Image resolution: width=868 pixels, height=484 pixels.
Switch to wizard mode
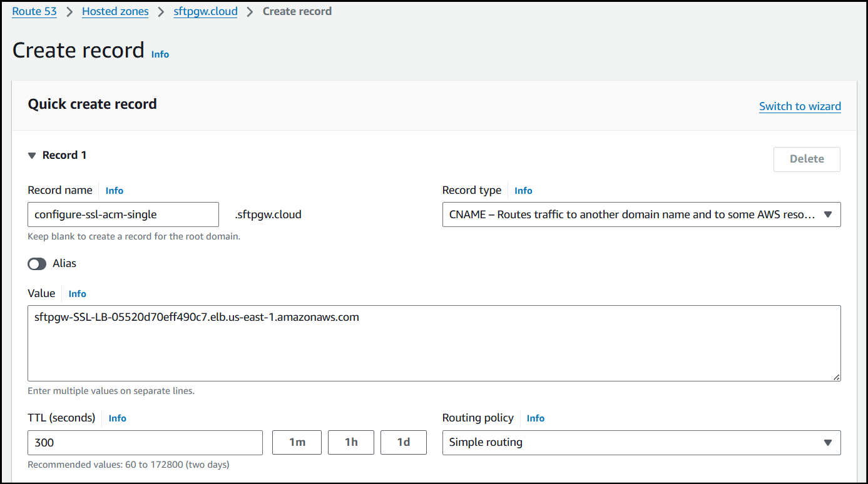[x=799, y=106]
